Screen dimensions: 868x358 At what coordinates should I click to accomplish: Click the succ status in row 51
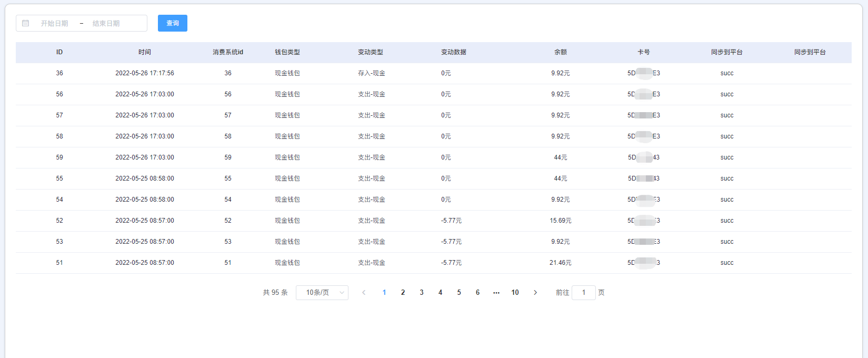(x=727, y=263)
